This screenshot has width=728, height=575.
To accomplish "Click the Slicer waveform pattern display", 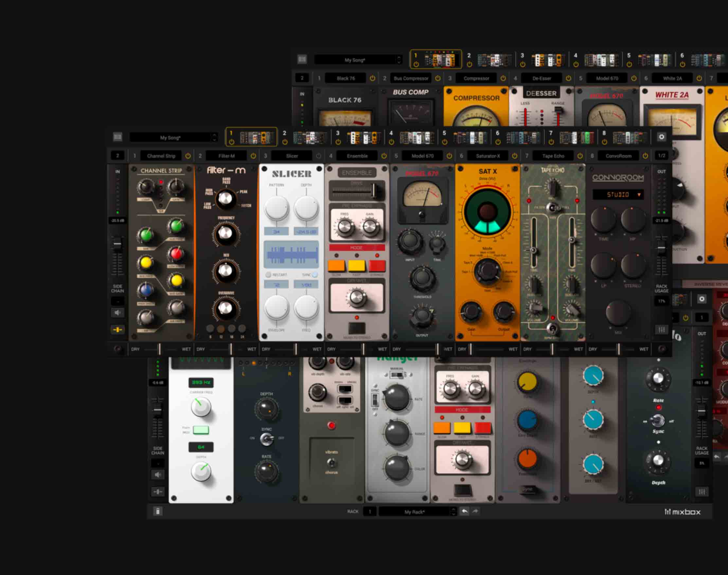I will 291,254.
